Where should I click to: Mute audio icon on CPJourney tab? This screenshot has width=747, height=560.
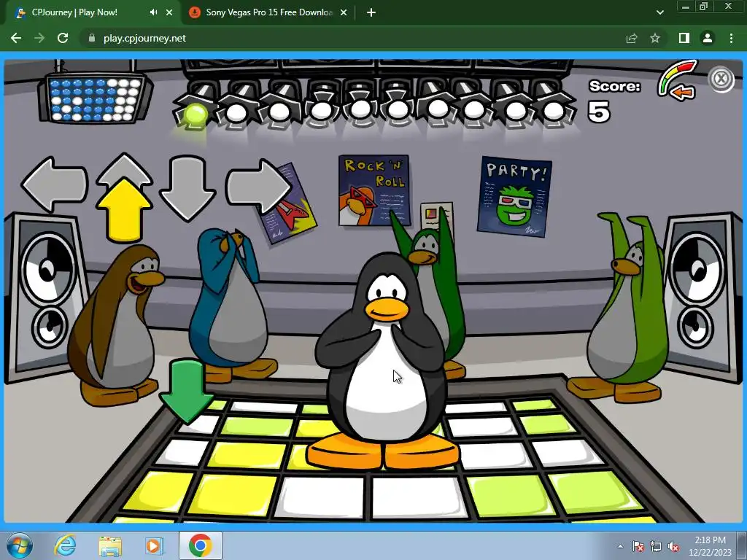pyautogui.click(x=153, y=12)
